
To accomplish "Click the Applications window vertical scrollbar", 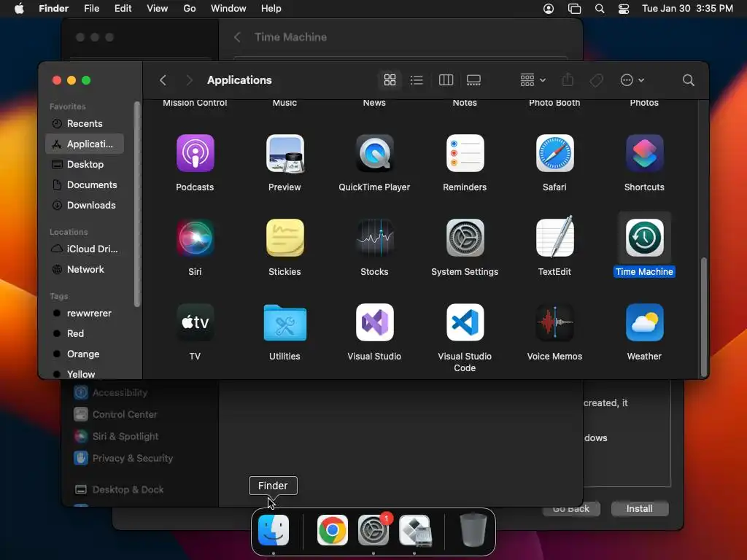I will click(703, 316).
